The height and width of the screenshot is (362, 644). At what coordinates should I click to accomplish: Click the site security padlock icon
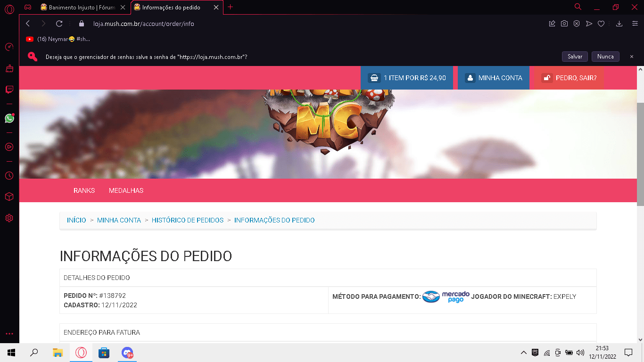(81, 24)
